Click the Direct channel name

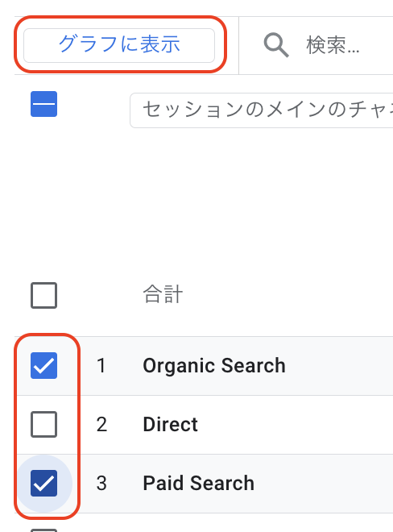point(170,425)
